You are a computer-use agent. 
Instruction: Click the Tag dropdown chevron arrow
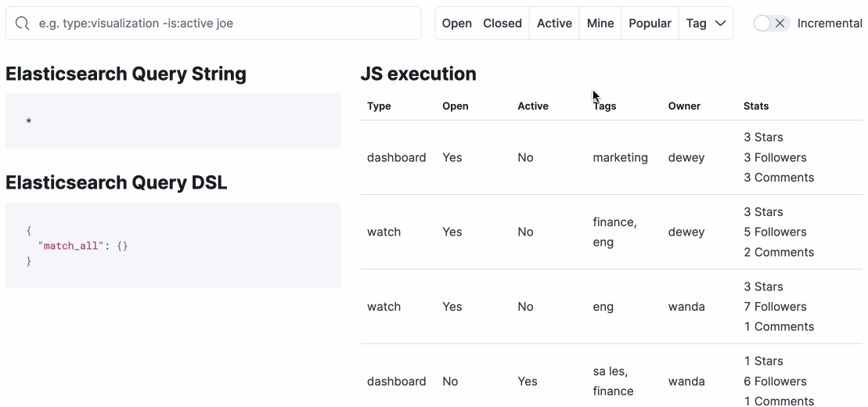point(721,23)
